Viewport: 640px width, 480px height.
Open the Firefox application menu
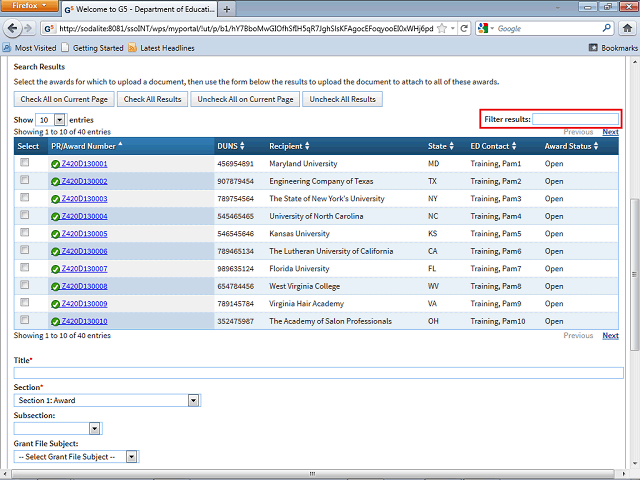pyautogui.click(x=29, y=6)
